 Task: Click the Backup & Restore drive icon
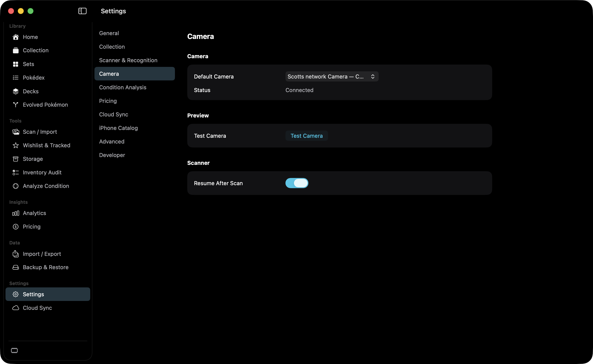(x=16, y=267)
